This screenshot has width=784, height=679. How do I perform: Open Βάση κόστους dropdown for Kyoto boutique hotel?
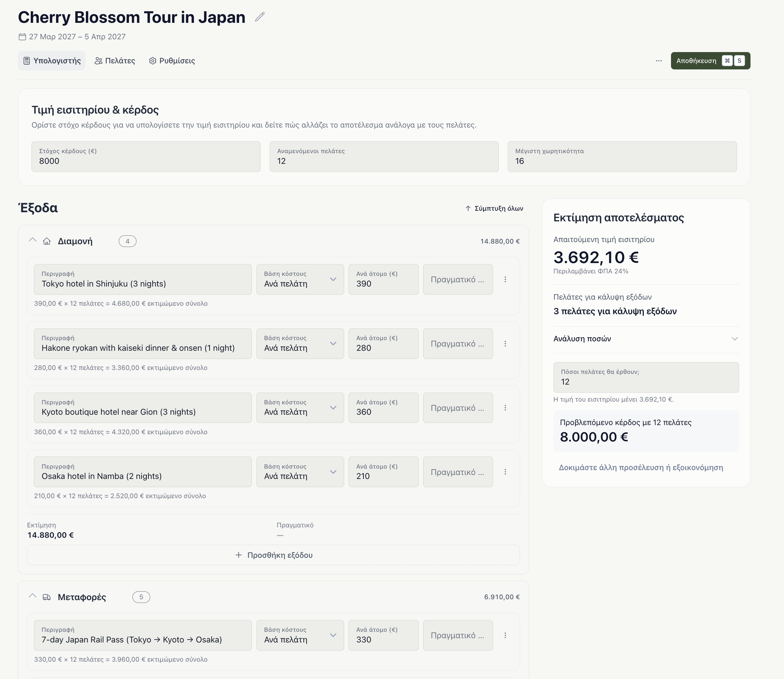300,408
